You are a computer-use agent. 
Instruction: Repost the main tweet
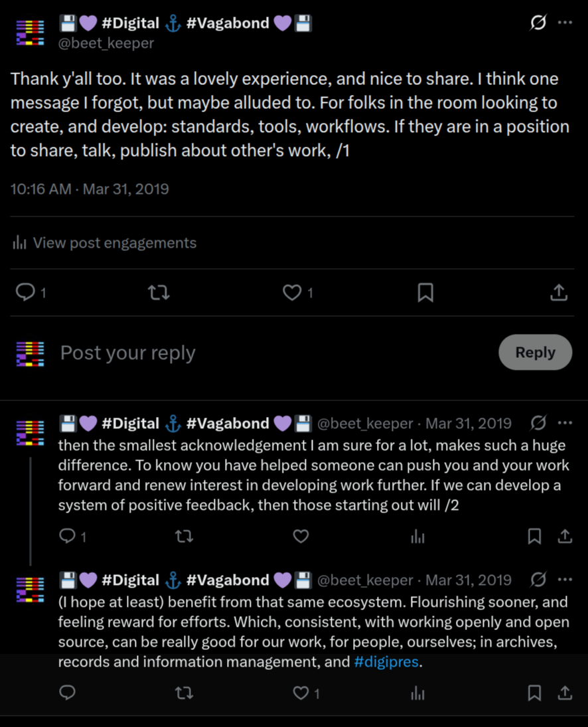pyautogui.click(x=159, y=292)
